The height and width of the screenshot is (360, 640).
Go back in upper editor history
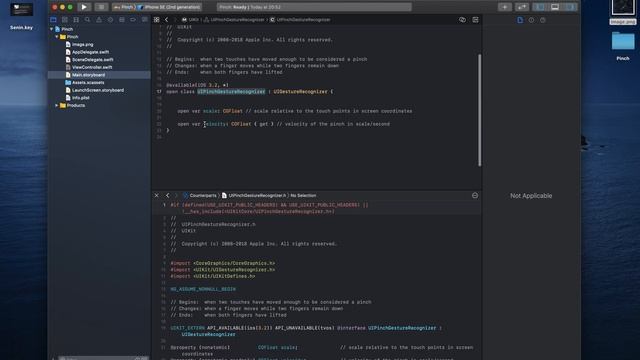(x=167, y=20)
